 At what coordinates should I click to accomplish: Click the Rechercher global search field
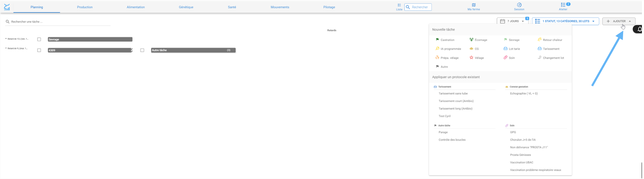point(418,7)
